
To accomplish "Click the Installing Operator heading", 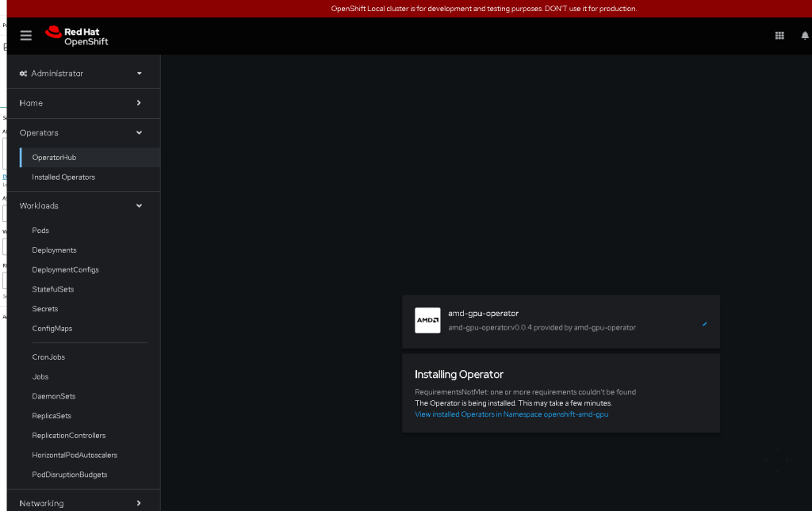I will click(459, 375).
